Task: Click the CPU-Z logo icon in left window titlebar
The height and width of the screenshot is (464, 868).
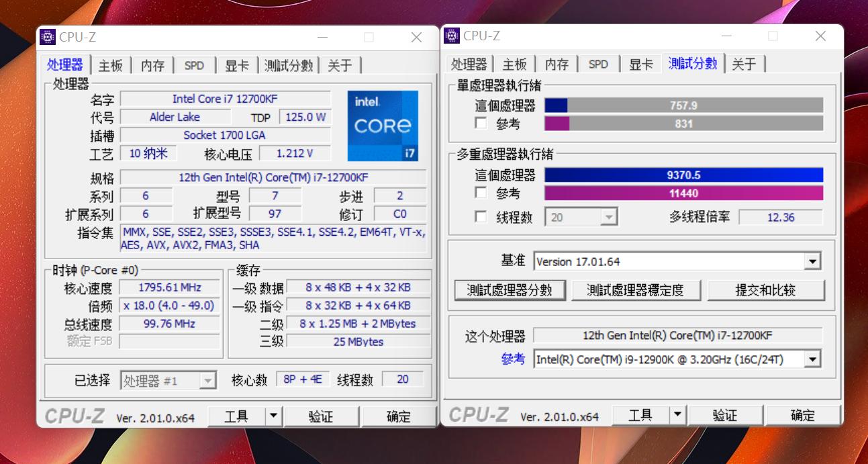Action: (47, 36)
